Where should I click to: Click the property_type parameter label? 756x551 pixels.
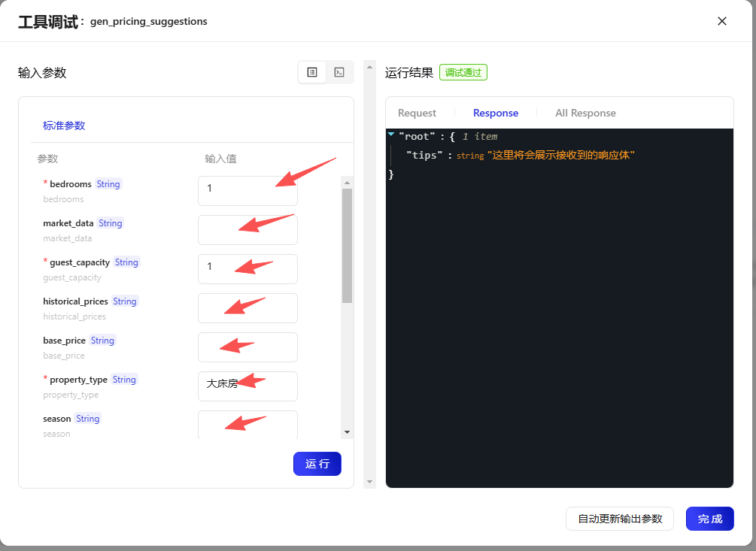[78, 380]
